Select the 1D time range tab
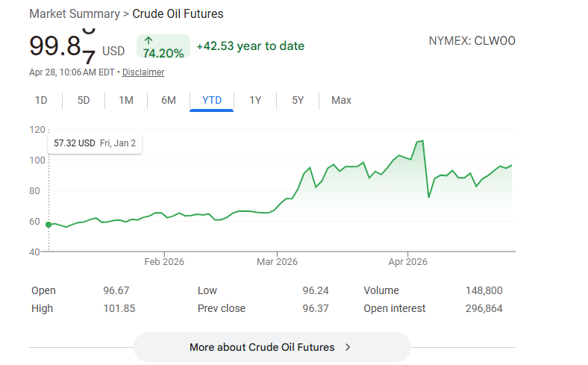This screenshot has height=365, width=588. tap(41, 100)
